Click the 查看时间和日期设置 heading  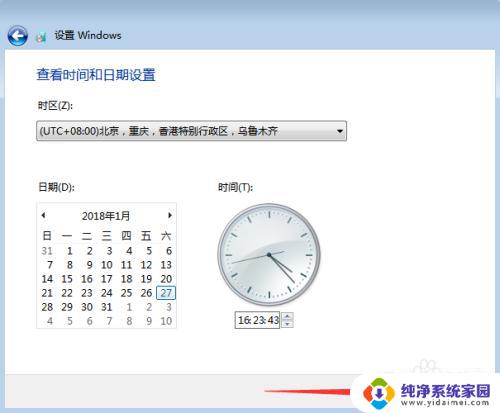tap(96, 75)
